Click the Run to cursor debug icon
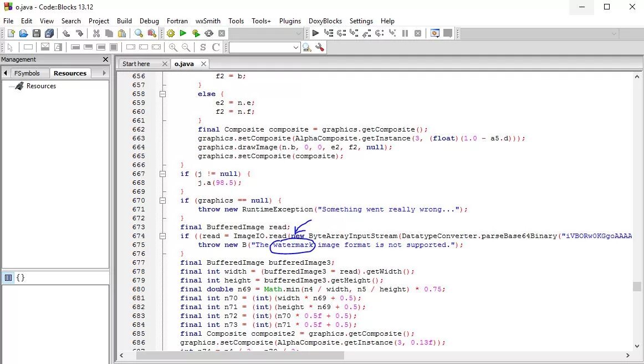Viewport: 644px width, 364px height. [x=329, y=33]
